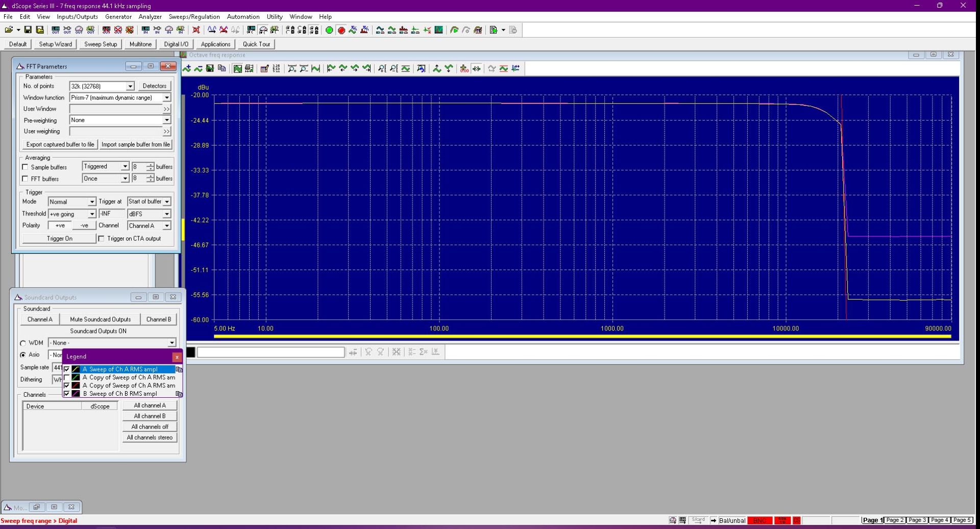Click the text field below the graph

271,352
